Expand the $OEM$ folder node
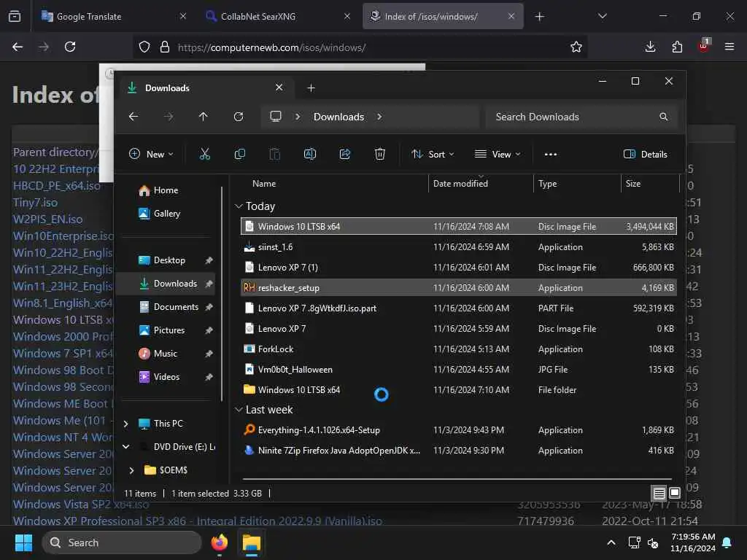This screenshot has width=747, height=560. [132, 470]
